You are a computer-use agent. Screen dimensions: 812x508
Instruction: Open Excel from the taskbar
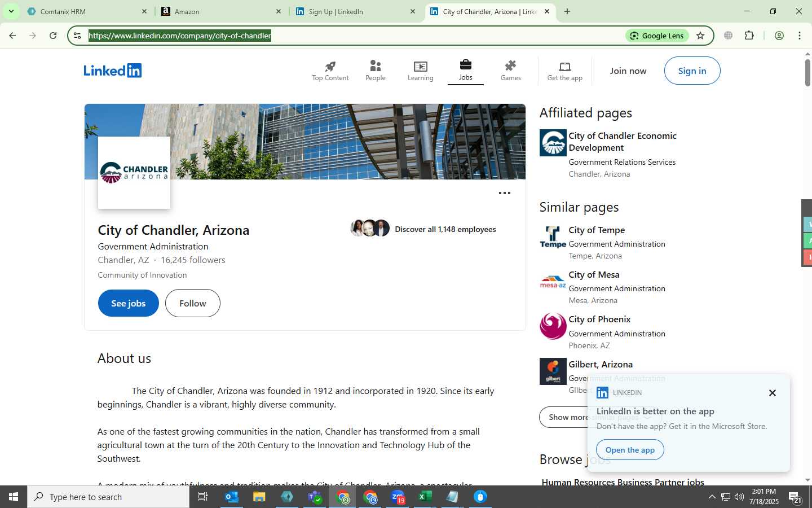(x=425, y=497)
